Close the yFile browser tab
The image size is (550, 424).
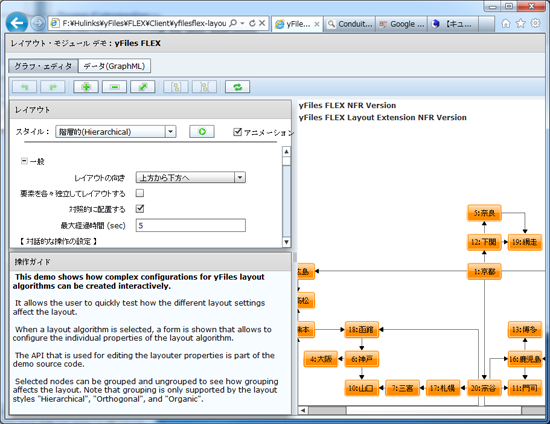point(317,24)
